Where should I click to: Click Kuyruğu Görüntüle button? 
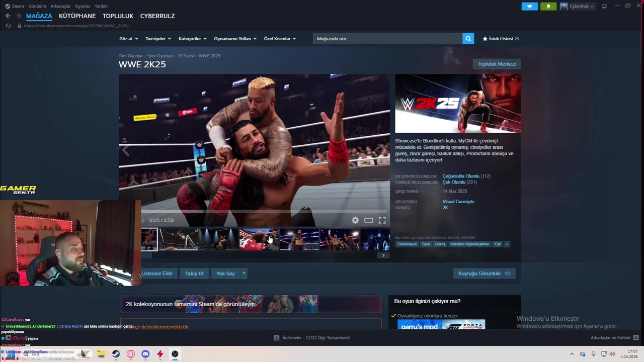(x=484, y=274)
